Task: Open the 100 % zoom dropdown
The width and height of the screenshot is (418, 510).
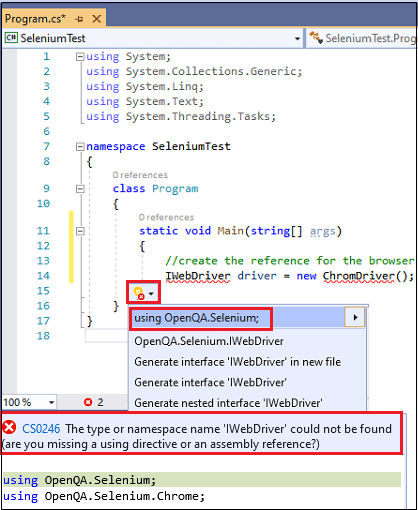Action: pos(51,402)
